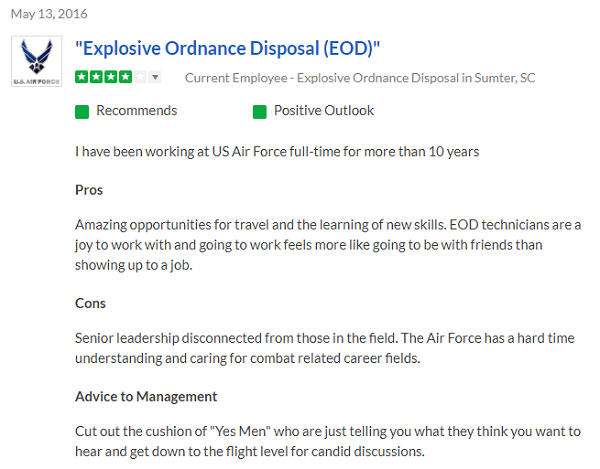Click the green Recommends square icon
This screenshot has width=600, height=469.
(82, 111)
